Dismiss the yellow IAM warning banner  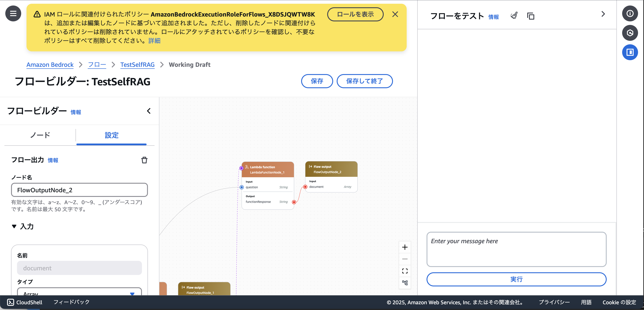coord(395,14)
